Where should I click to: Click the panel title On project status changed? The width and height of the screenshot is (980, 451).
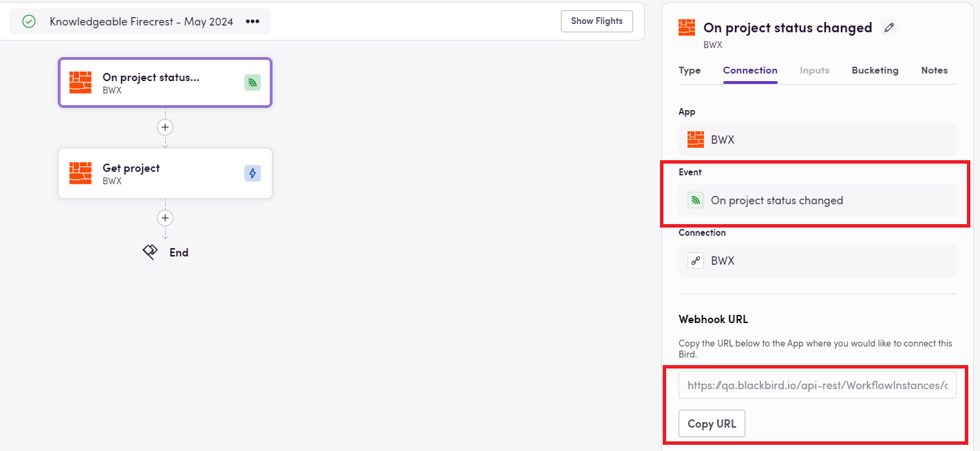(x=787, y=27)
